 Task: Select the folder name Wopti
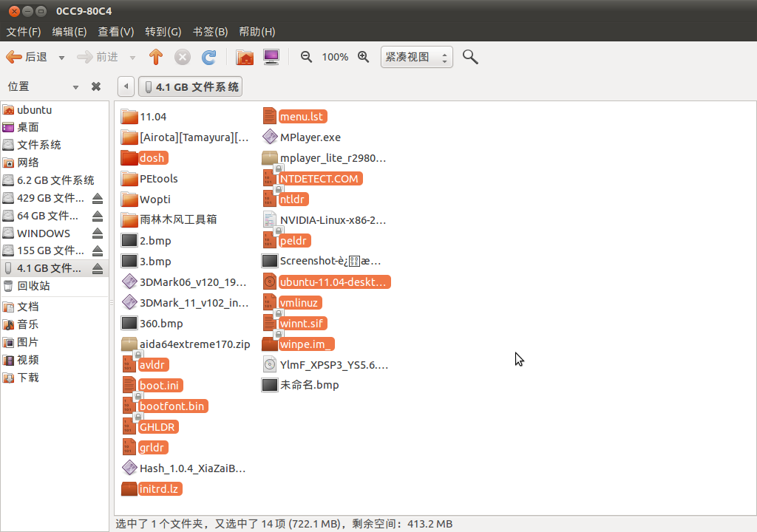(155, 199)
